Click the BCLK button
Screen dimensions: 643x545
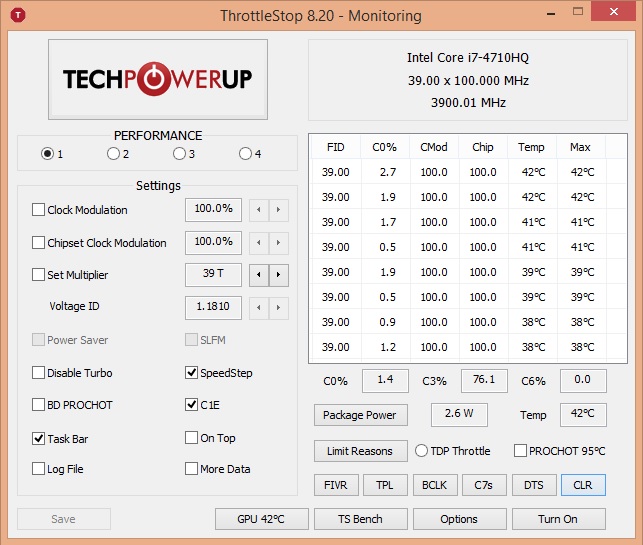tap(435, 485)
